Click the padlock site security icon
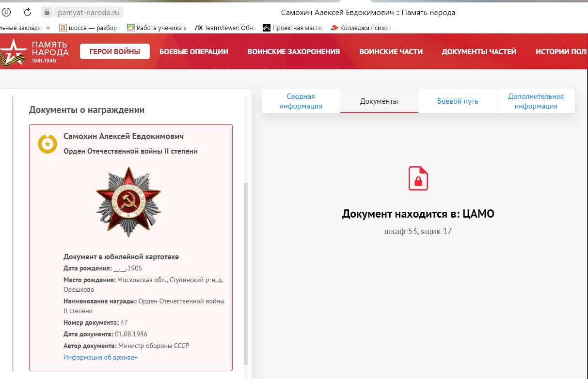The height and width of the screenshot is (379, 588). click(x=47, y=12)
